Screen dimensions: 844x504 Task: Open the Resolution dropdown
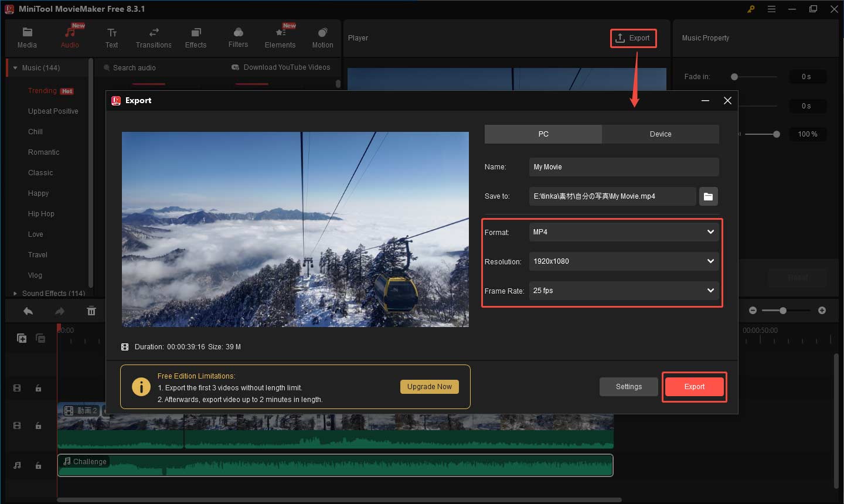(x=623, y=261)
